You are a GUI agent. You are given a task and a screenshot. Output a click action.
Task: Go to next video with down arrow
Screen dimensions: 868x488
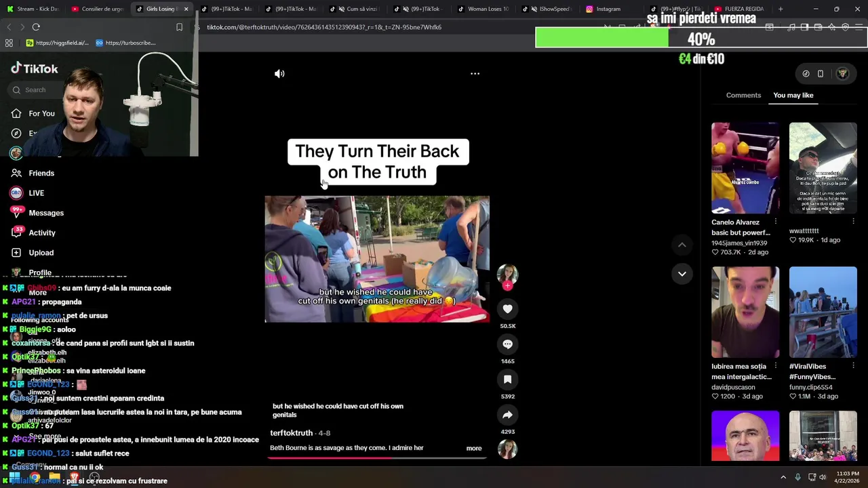pos(682,274)
